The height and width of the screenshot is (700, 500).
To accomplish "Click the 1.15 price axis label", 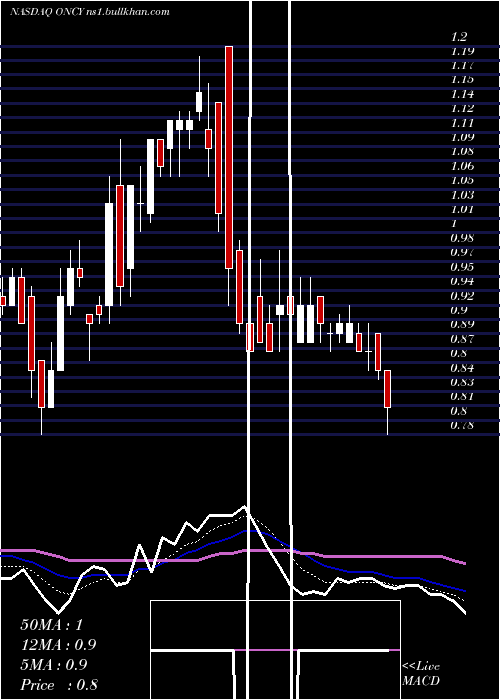I will click(x=462, y=79).
